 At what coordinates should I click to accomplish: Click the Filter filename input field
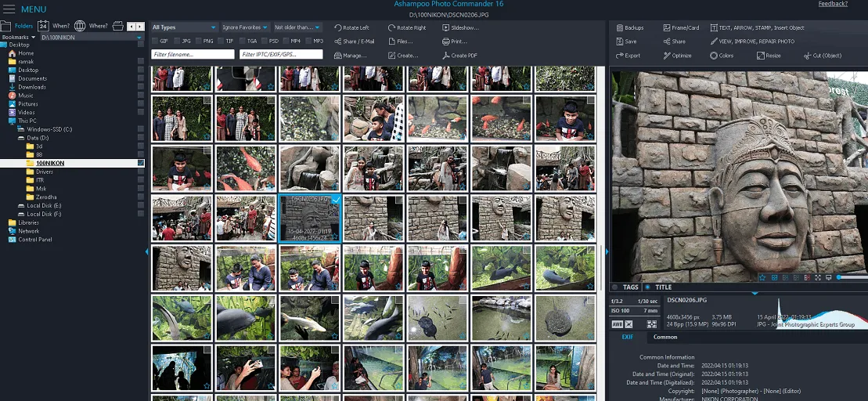coord(193,55)
